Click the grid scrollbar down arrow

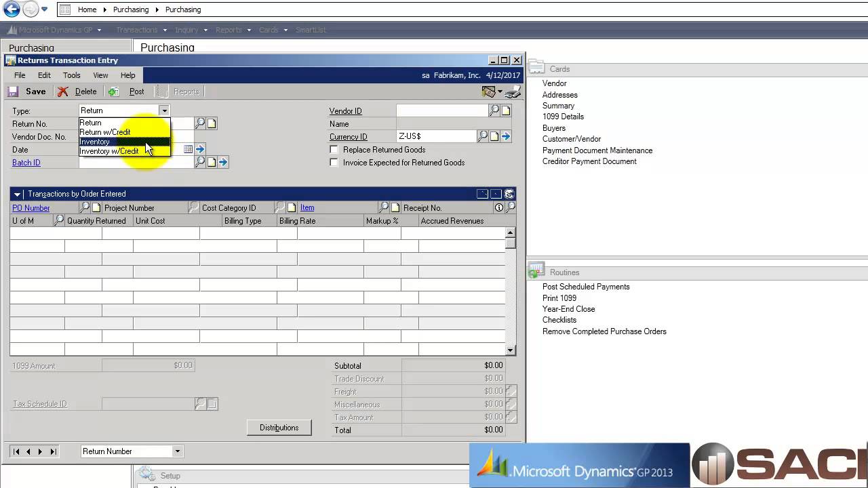511,350
